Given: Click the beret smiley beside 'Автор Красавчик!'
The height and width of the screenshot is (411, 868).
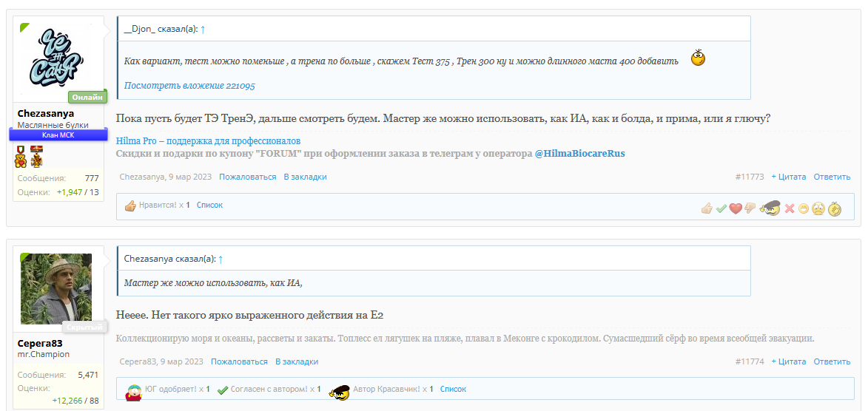Looking at the screenshot, I should 340,392.
